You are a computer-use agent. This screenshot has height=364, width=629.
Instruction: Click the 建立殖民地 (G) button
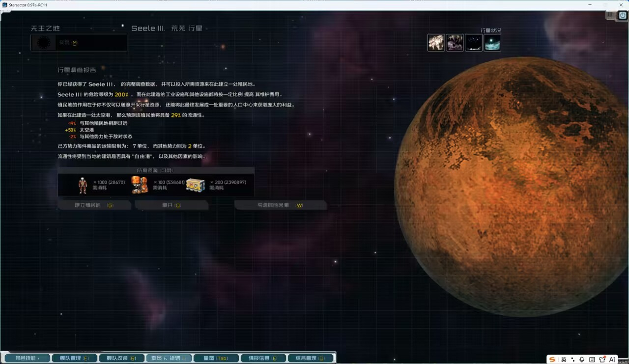coord(94,205)
